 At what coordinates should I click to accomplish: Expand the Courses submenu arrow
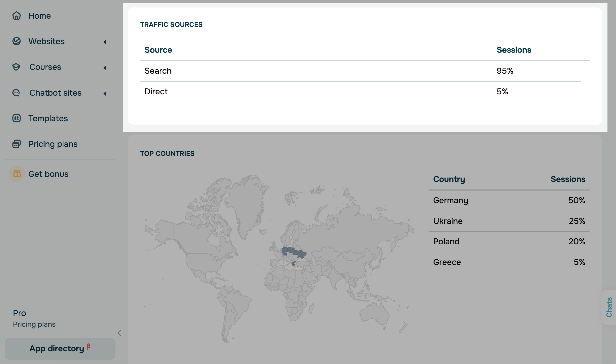tap(105, 68)
